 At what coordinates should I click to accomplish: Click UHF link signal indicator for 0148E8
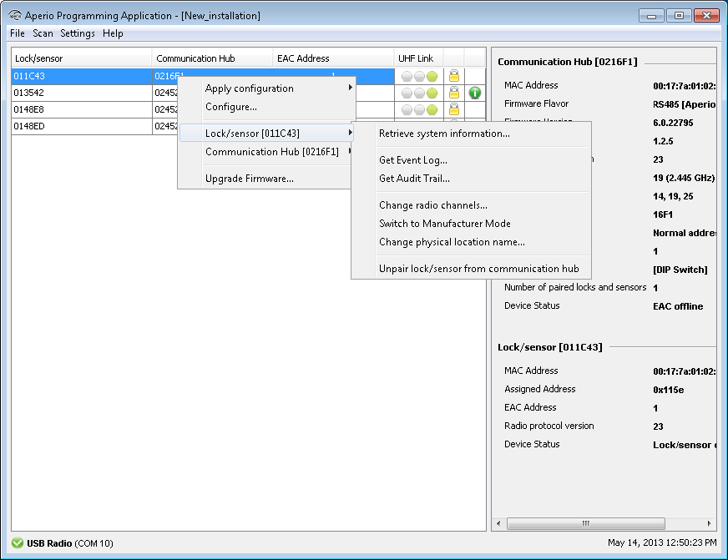coord(419,109)
